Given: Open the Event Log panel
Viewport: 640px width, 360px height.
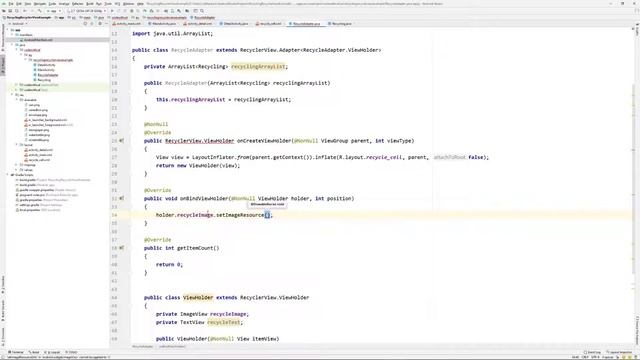Looking at the screenshot, I should pyautogui.click(x=592, y=352).
